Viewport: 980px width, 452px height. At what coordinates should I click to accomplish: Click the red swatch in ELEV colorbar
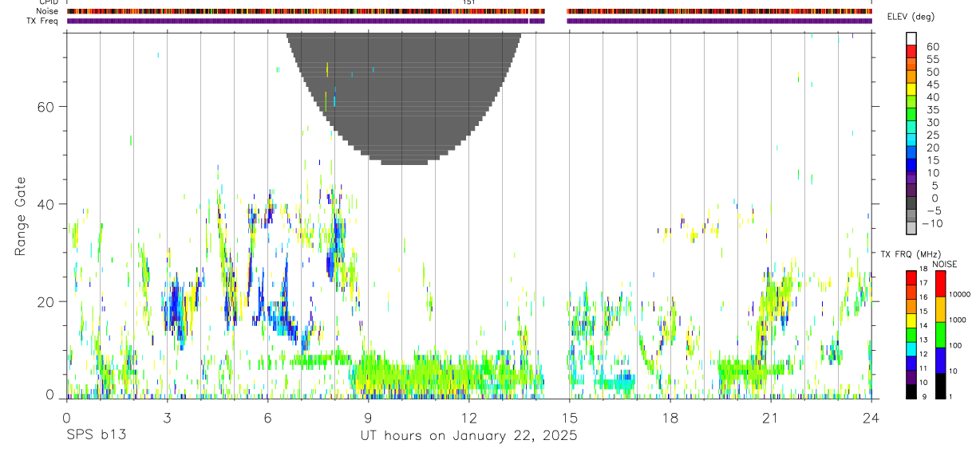click(911, 50)
